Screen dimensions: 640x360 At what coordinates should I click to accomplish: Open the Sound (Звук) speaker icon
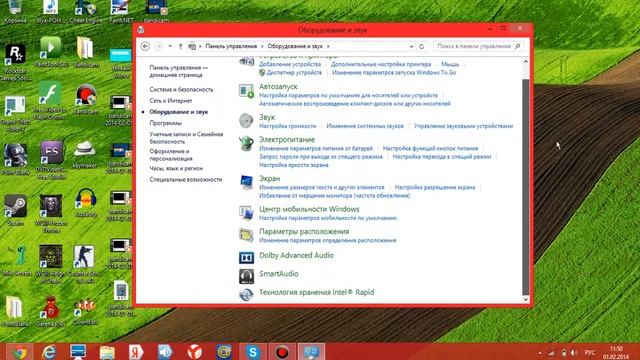point(246,121)
